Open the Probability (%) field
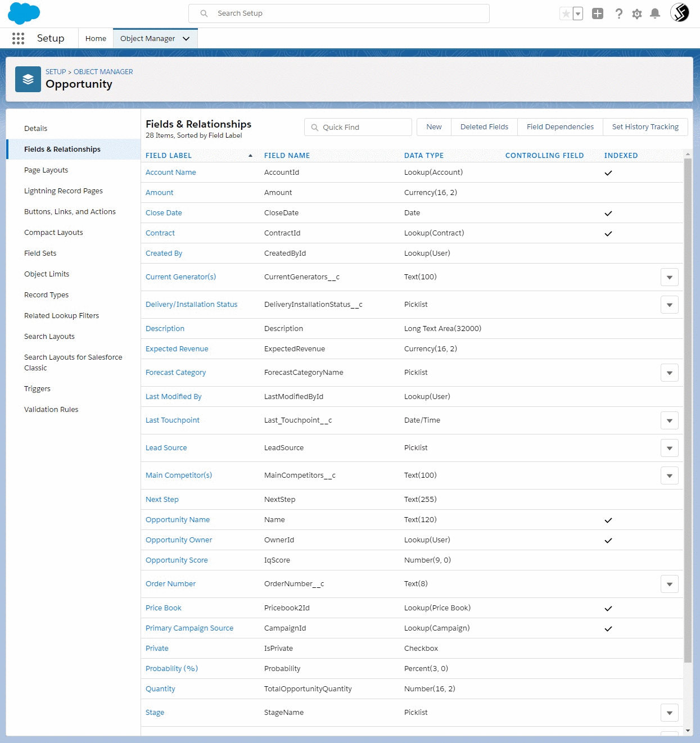This screenshot has height=743, width=700. pos(171,669)
